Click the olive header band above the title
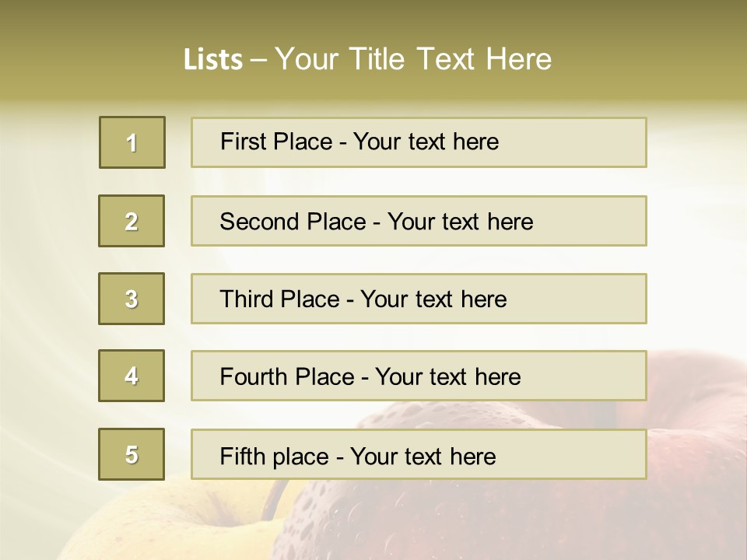 (x=373, y=17)
